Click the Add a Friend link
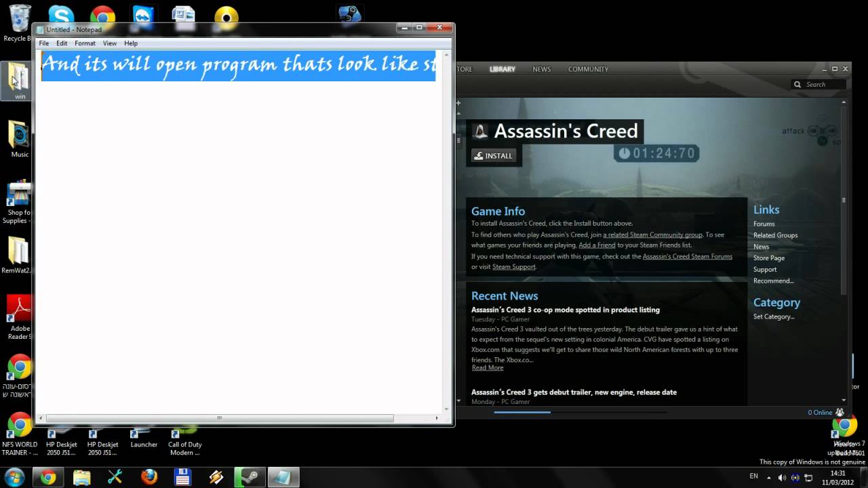The image size is (868, 488). [597, 245]
